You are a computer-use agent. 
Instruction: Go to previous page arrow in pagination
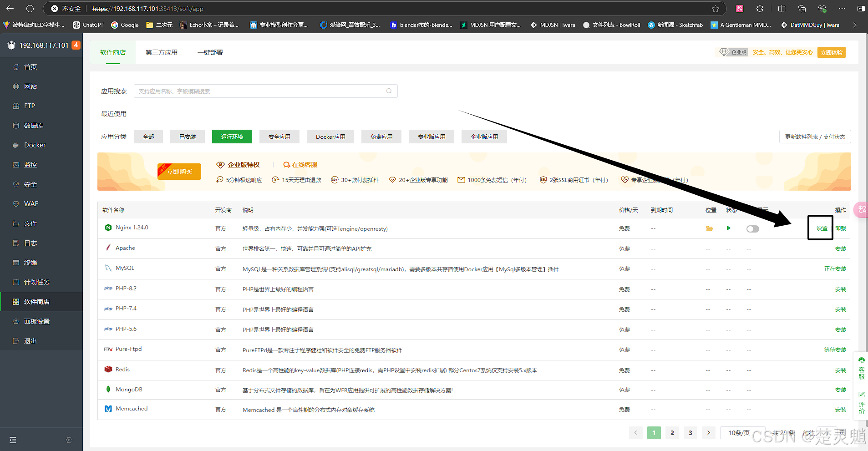click(x=636, y=433)
